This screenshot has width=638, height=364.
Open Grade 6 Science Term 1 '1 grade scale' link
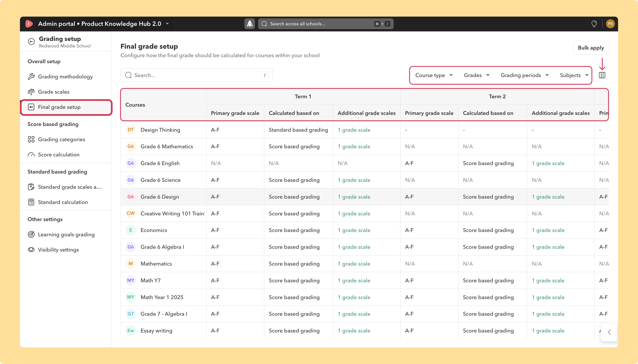coord(354,180)
